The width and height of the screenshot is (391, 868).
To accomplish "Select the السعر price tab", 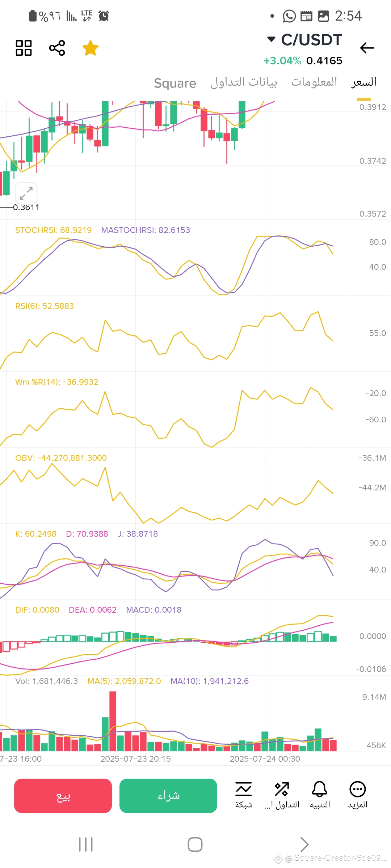I will pyautogui.click(x=364, y=82).
